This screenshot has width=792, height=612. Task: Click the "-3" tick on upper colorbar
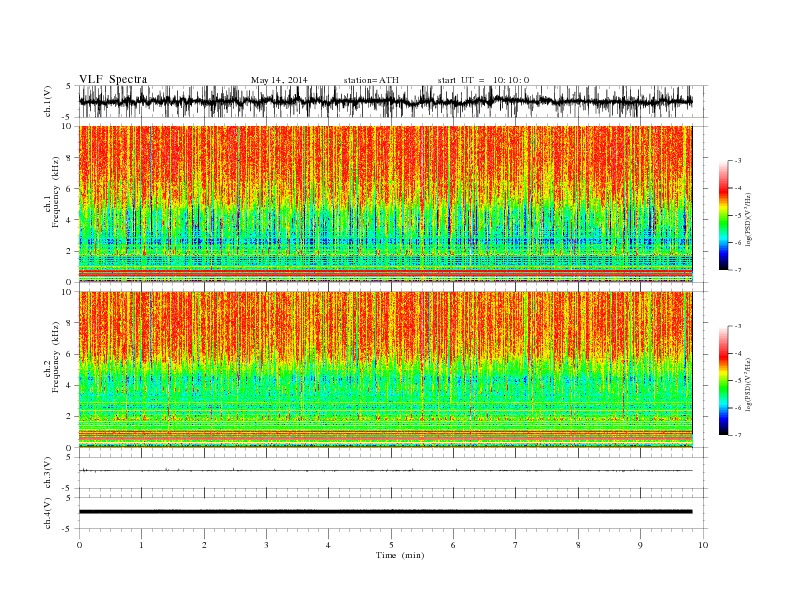[x=738, y=161]
